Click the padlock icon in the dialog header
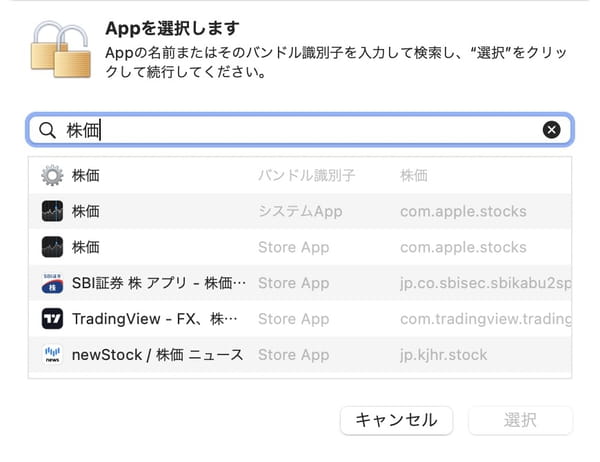The image size is (600, 462). 61,49
